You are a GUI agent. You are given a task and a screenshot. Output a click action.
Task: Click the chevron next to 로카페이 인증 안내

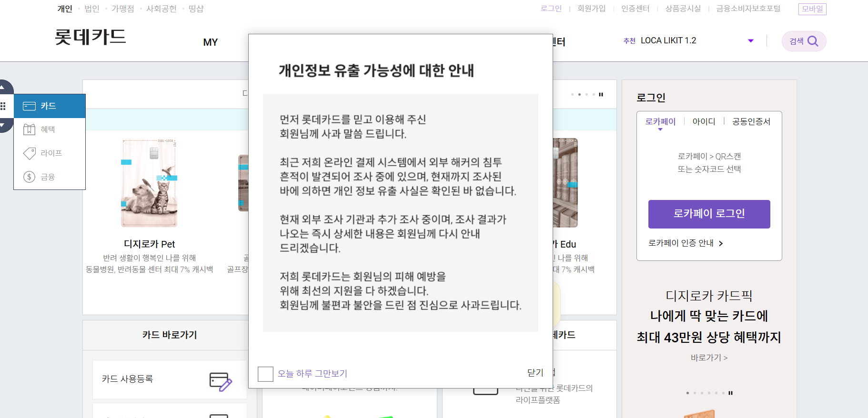coord(721,243)
